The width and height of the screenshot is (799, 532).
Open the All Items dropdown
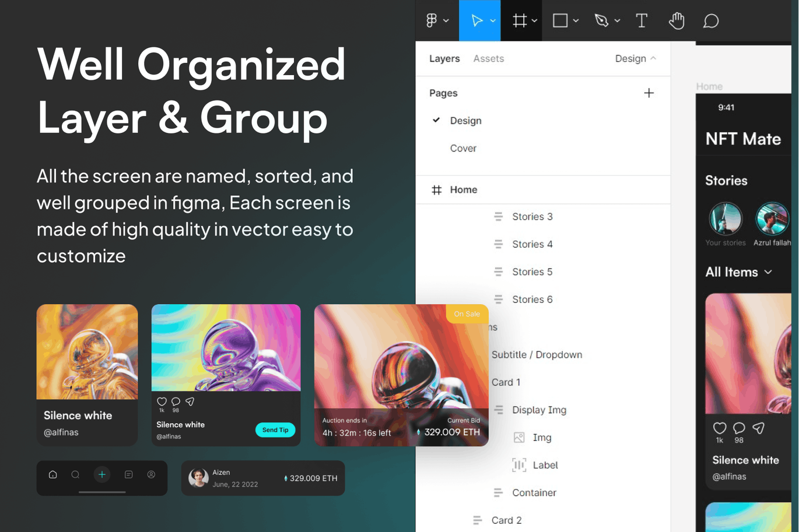tap(738, 272)
